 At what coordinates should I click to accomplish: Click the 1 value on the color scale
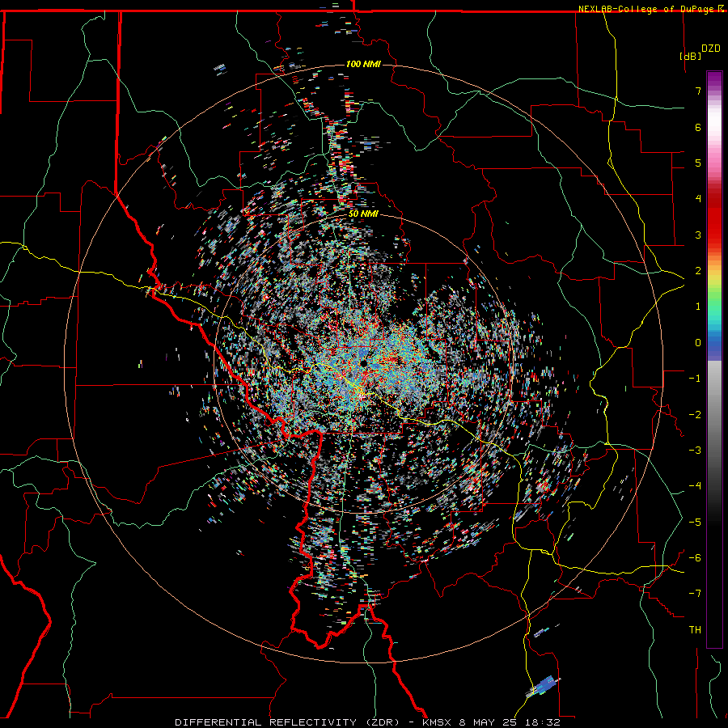click(x=698, y=307)
